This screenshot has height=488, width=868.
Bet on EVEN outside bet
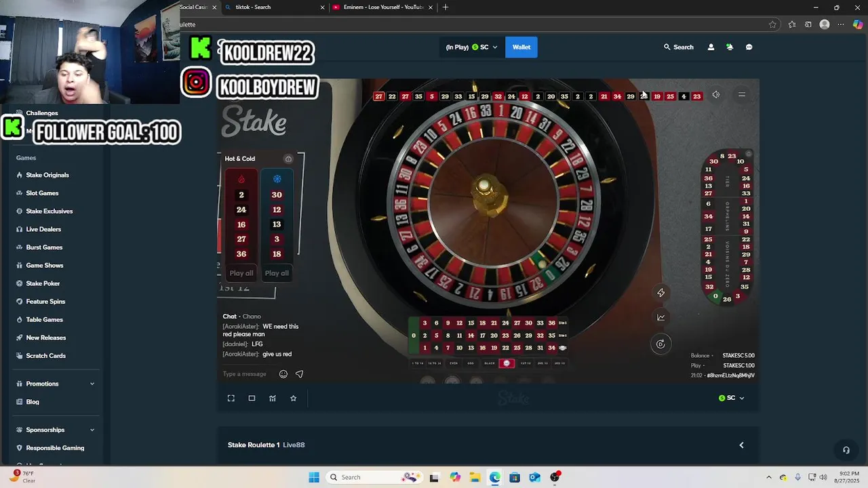point(454,363)
